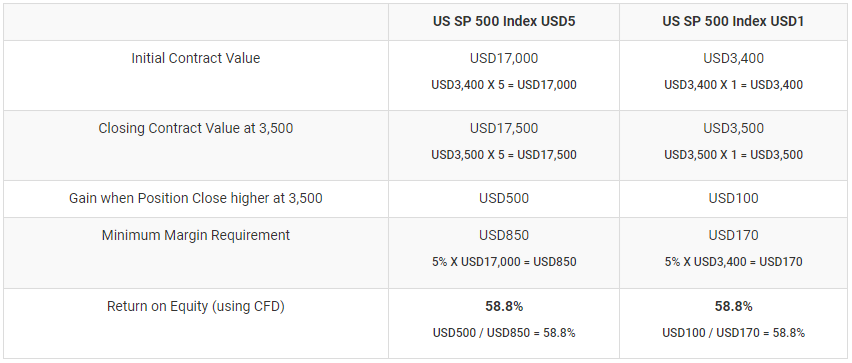Select the USD500 gain value
This screenshot has width=852, height=363.
click(x=504, y=198)
